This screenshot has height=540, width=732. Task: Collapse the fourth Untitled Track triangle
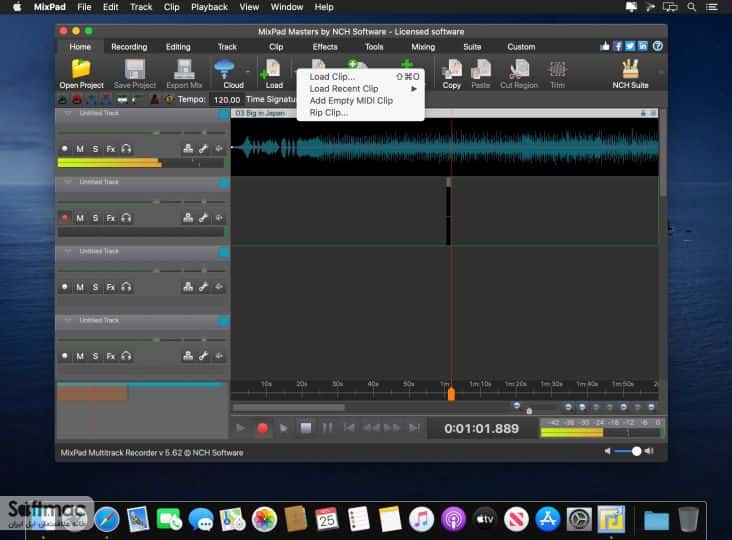68,320
